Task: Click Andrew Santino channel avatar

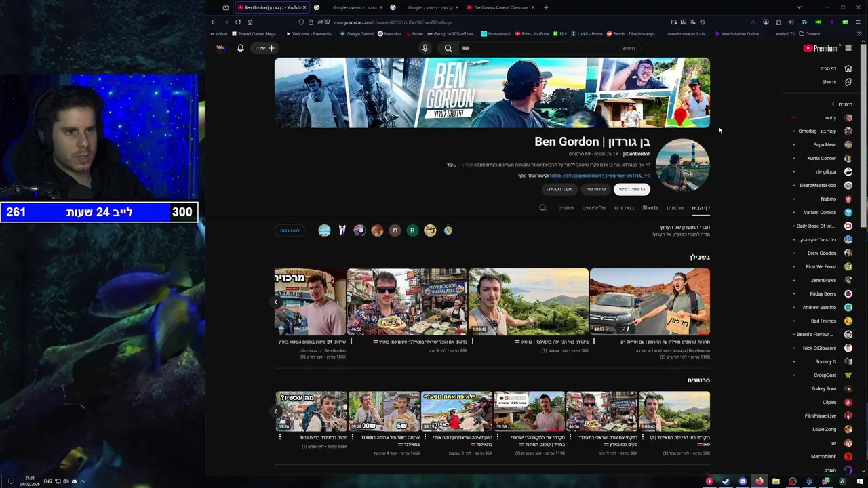Action: [848, 307]
